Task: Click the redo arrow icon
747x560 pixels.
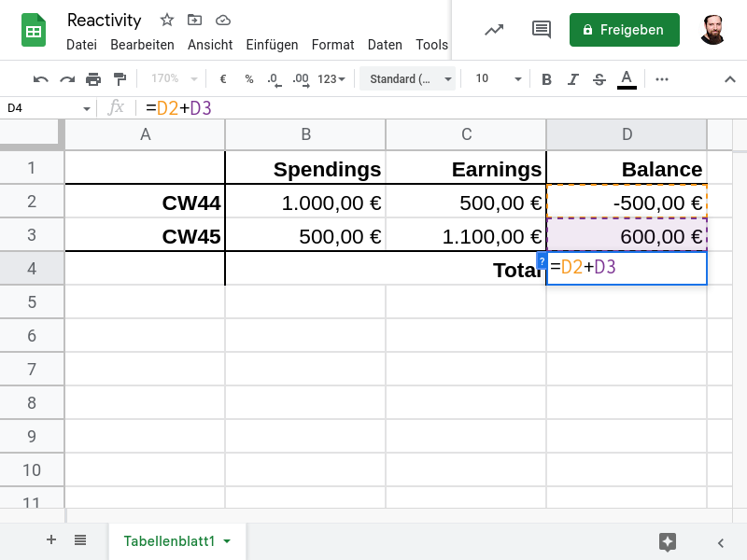Action: 67,79
